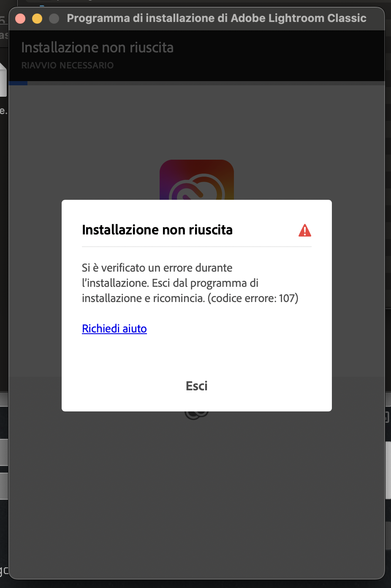Quit the installer with the "Esci" button

197,386
